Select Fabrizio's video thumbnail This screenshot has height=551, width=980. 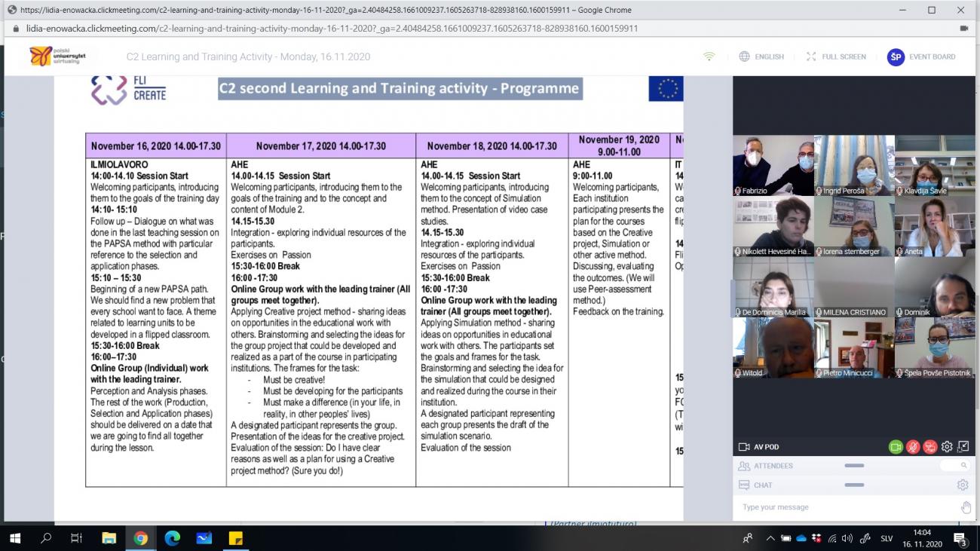point(773,166)
